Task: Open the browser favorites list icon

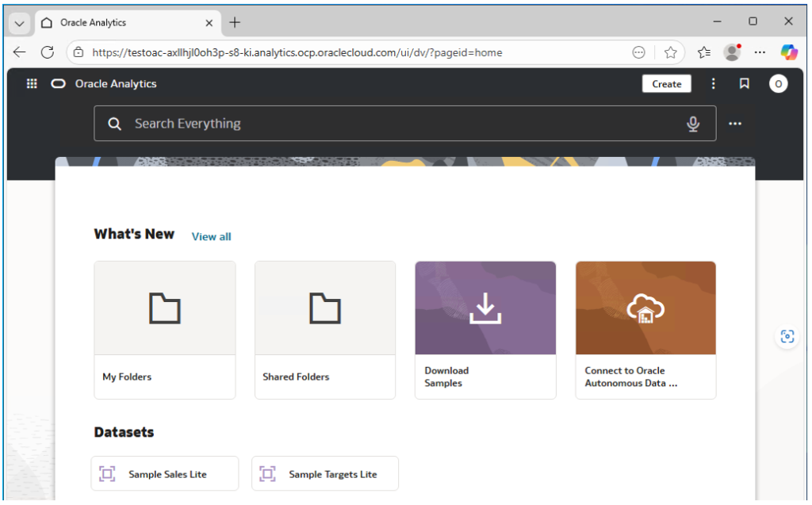Action: 703,52
